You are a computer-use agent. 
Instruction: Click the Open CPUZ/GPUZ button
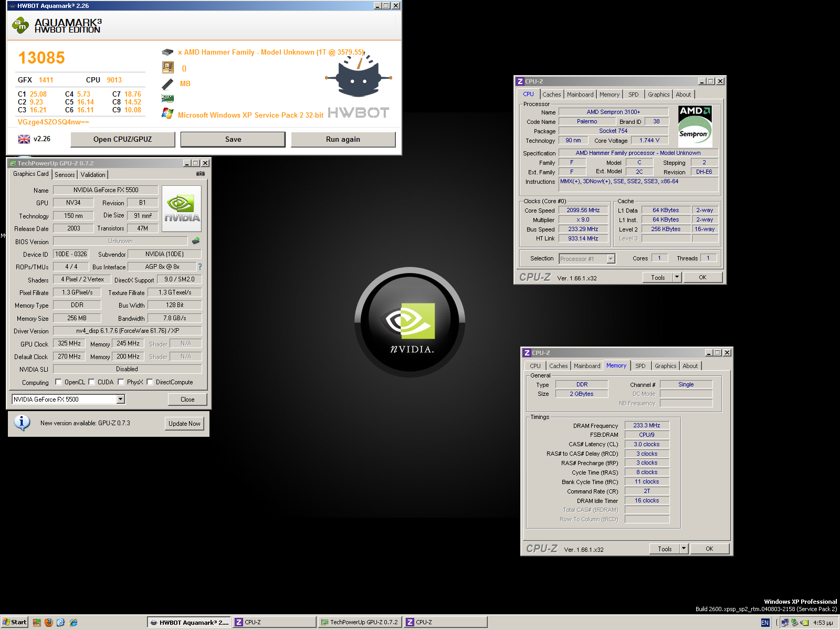tap(123, 139)
